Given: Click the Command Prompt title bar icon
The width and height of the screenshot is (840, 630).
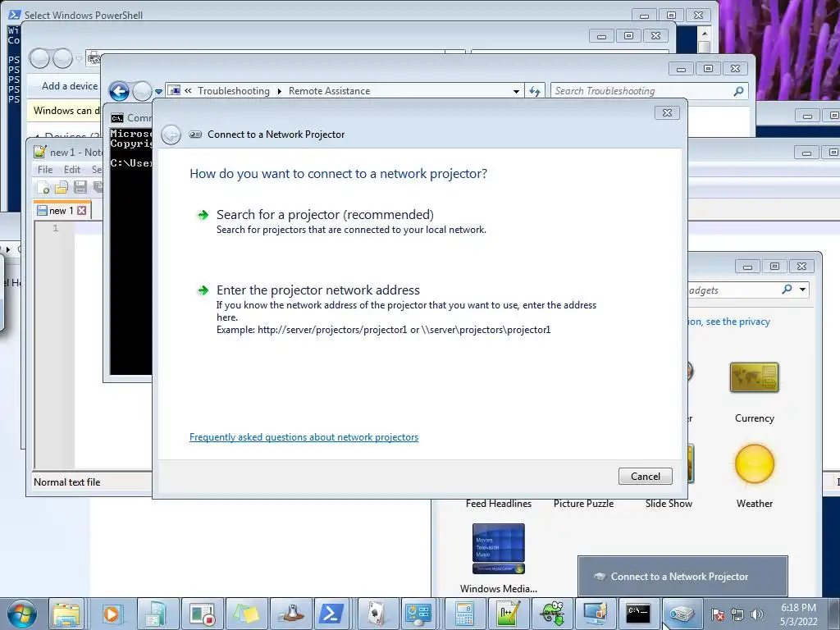Looking at the screenshot, I should [x=116, y=118].
